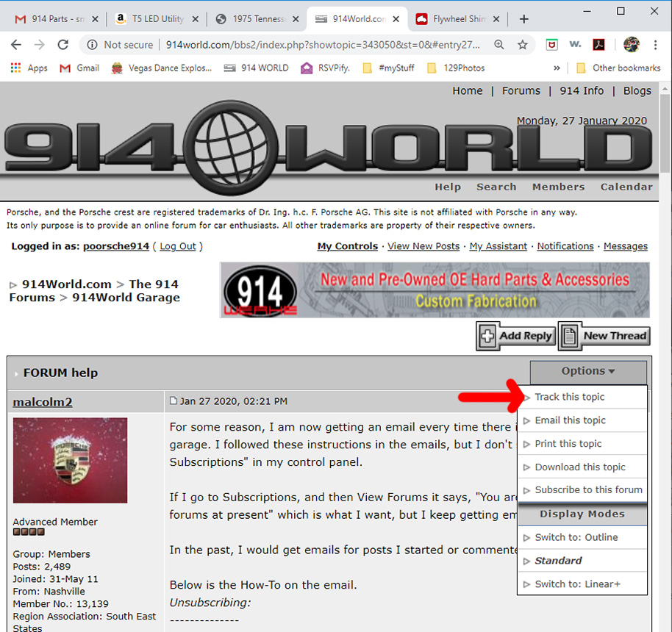Click View New Posts

click(x=423, y=246)
